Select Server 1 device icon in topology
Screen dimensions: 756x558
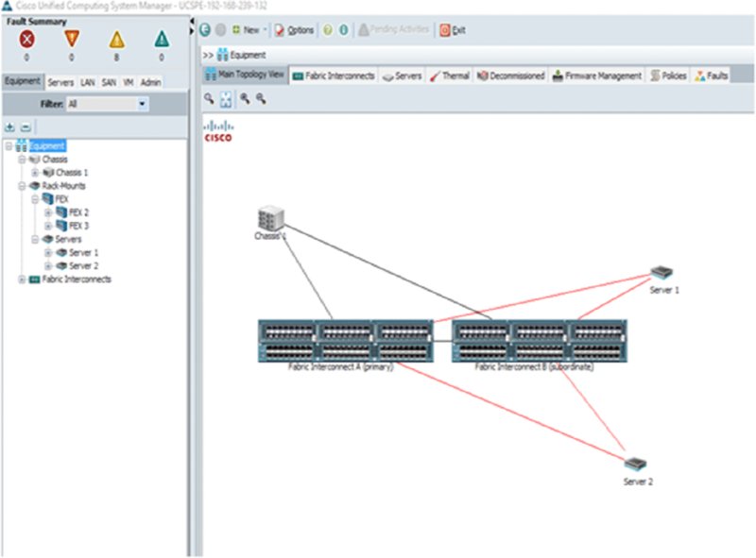[662, 274]
